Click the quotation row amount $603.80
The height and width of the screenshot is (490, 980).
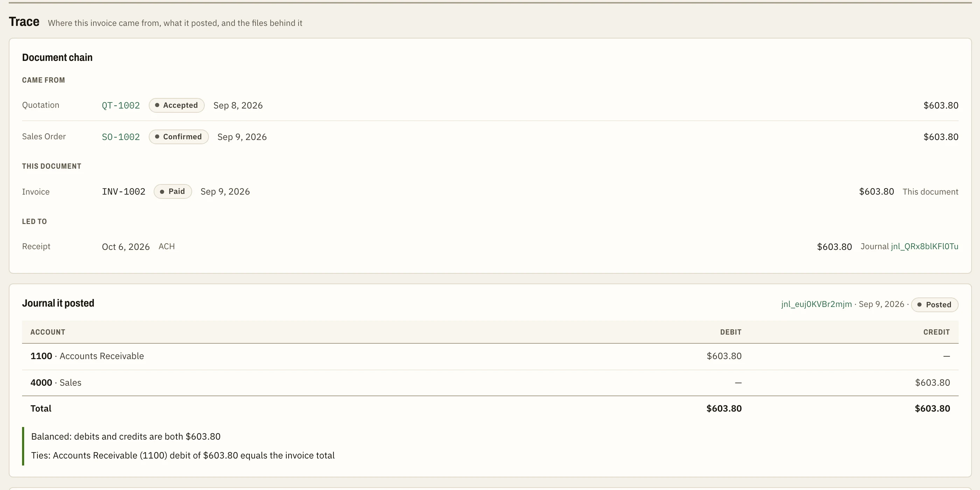click(x=941, y=105)
